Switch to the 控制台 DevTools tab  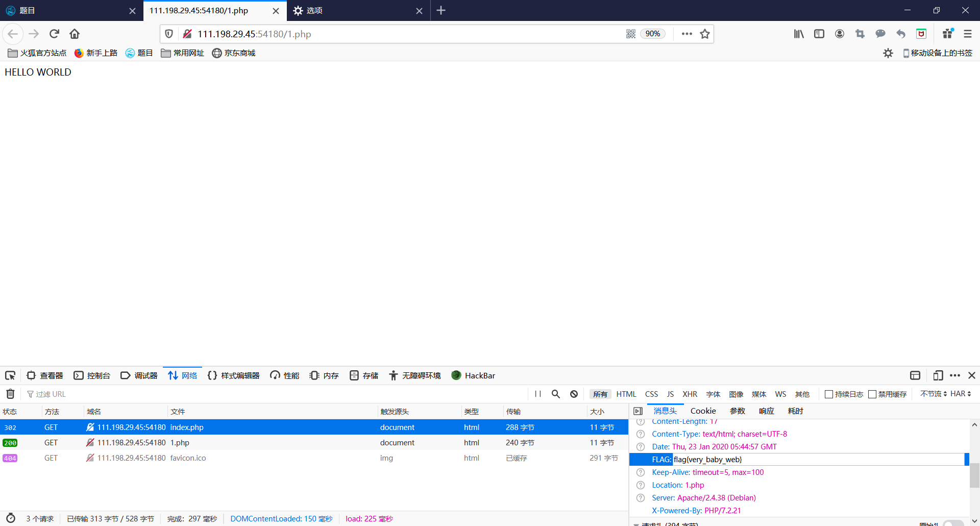pos(92,375)
